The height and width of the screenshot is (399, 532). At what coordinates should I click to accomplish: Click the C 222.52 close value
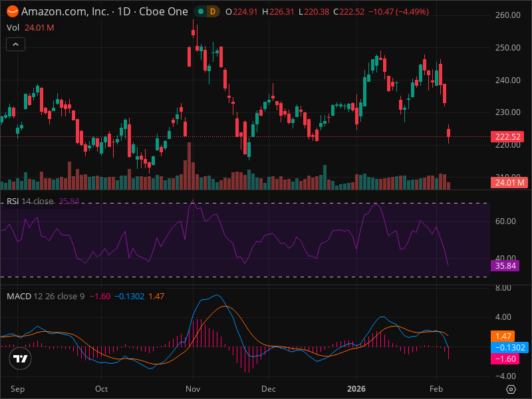[x=348, y=12]
